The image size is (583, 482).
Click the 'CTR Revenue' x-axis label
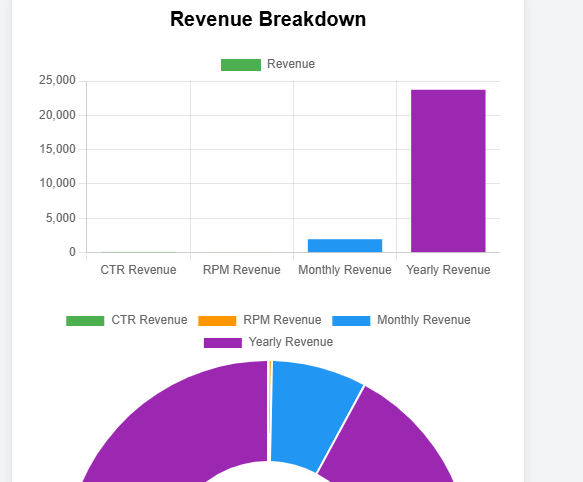138,270
